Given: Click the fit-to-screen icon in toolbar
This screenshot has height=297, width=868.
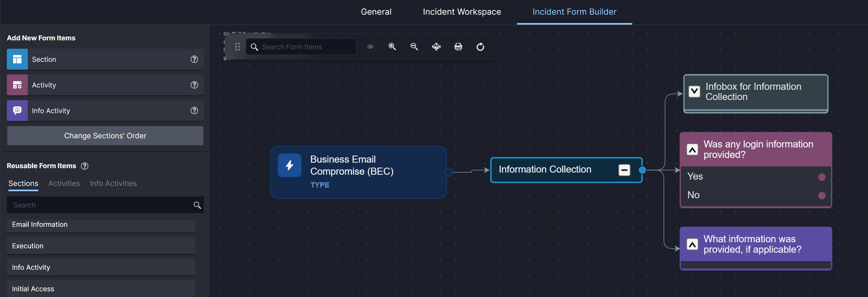Looking at the screenshot, I should (436, 47).
